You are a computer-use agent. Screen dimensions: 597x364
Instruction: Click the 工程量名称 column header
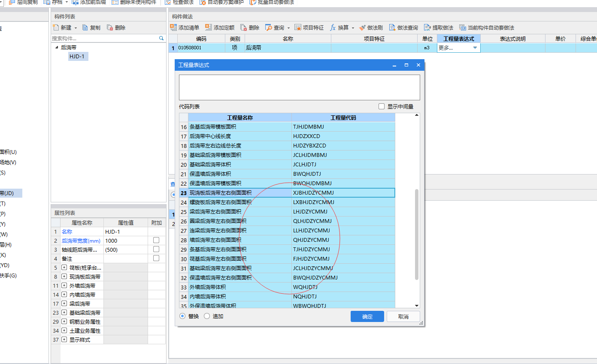tap(240, 117)
